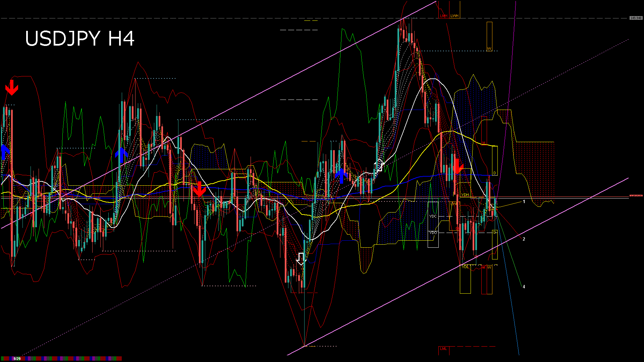Select the YDC yesterday-close label

(x=433, y=216)
